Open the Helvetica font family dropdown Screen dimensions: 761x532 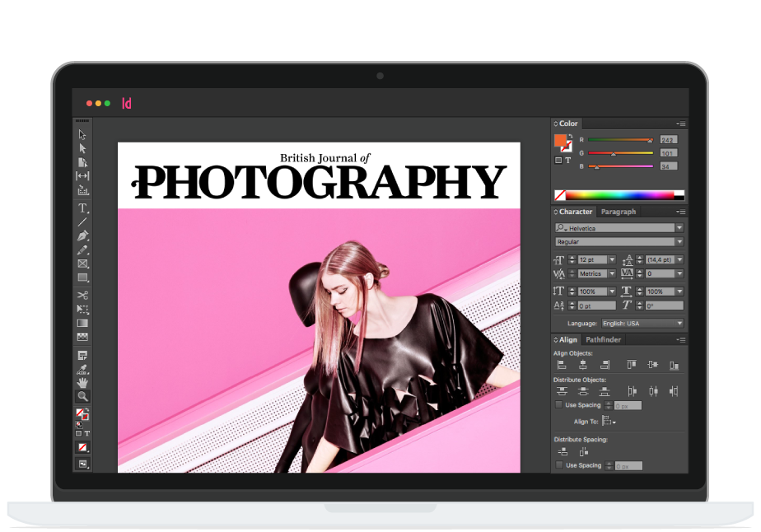coord(679,227)
